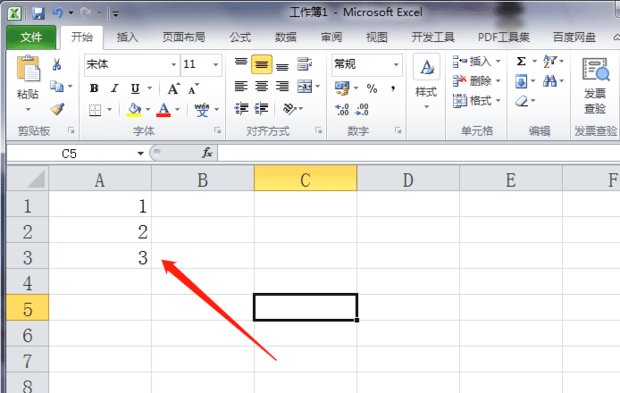Viewport: 620px width, 393px height.
Task: Click the Cut scissors icon
Action: (x=57, y=64)
